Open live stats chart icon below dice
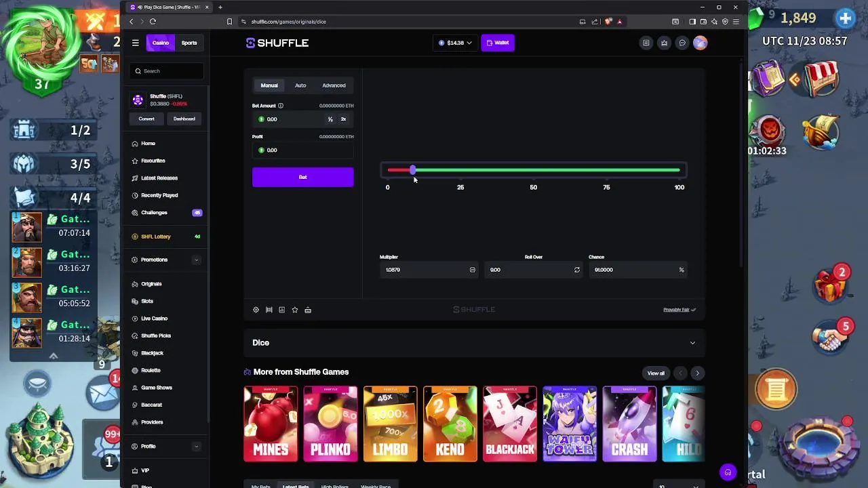868x488 pixels. pos(281,310)
